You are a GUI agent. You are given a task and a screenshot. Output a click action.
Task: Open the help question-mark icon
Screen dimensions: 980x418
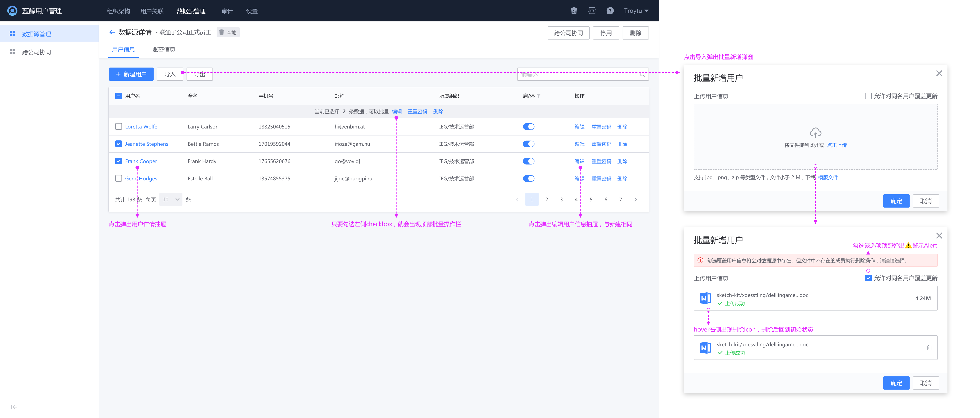610,11
